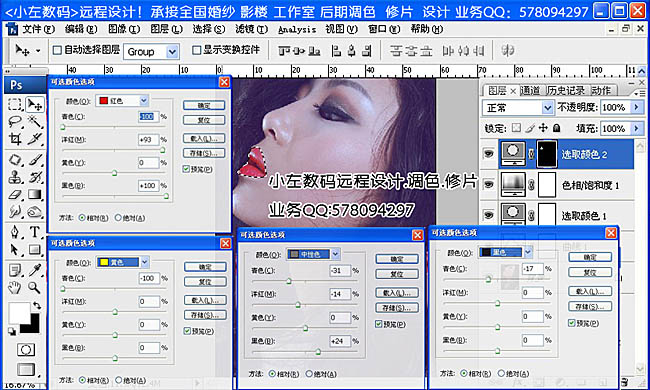650x390 pixels.
Task: Open the Group dropdown in options bar
Action: pos(172,52)
